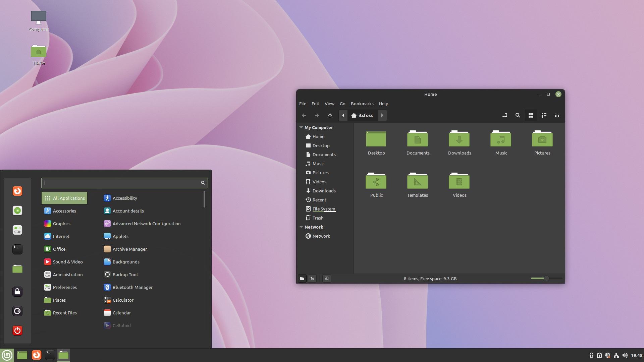Select the File System tree item in sidebar
Screen dimensions: 644x362
coord(323,208)
